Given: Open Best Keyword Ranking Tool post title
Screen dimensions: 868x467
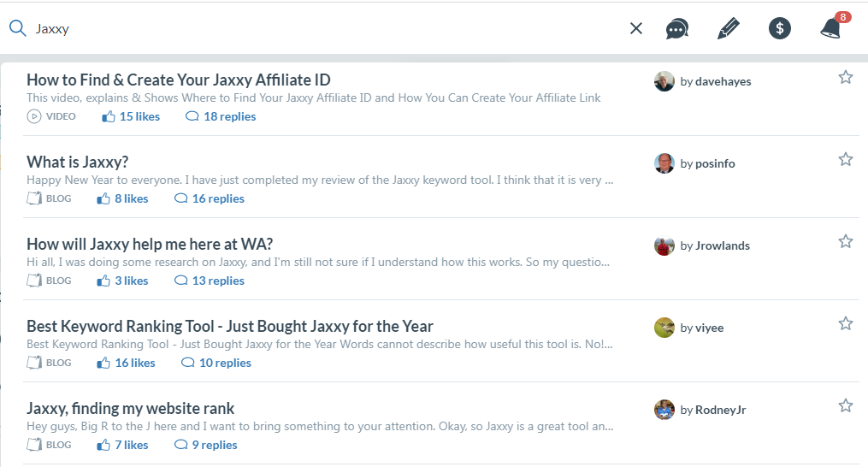Looking at the screenshot, I should pyautogui.click(x=230, y=326).
